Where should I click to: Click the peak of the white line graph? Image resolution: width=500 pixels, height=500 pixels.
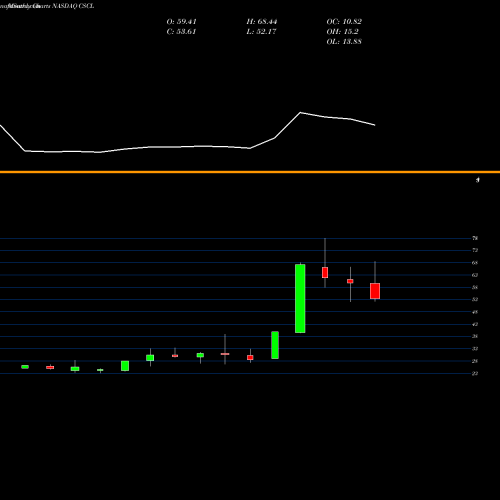pos(300,113)
